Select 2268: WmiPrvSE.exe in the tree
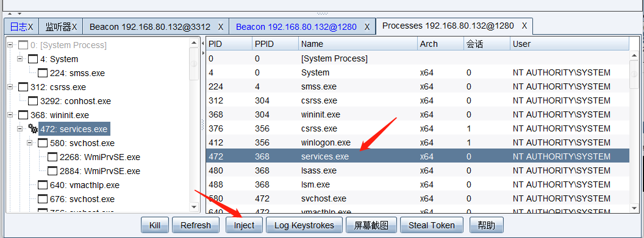This screenshot has width=644, height=238. coord(100,157)
